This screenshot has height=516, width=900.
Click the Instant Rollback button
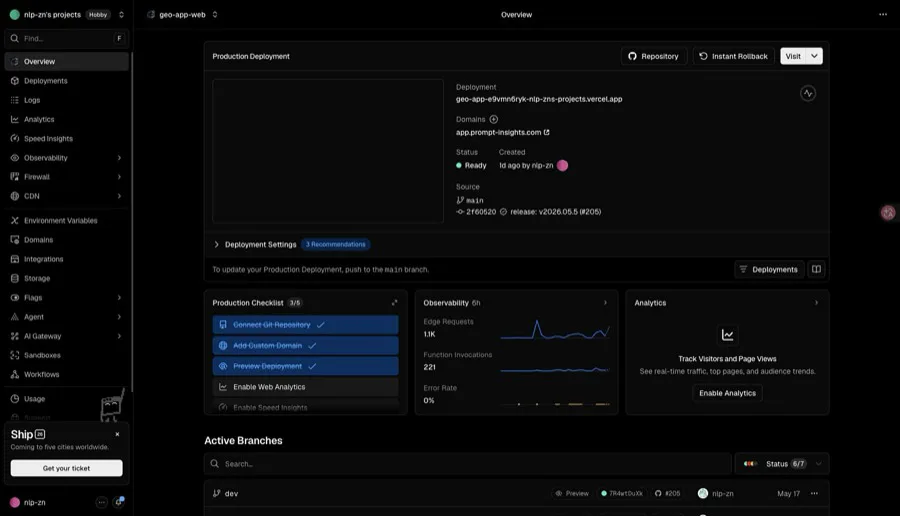(734, 56)
